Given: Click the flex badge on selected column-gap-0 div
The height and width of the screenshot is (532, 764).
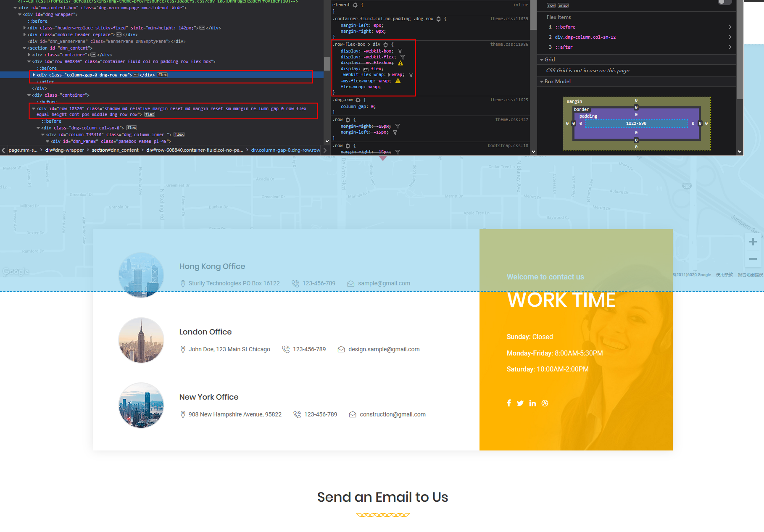Looking at the screenshot, I should click(x=163, y=75).
